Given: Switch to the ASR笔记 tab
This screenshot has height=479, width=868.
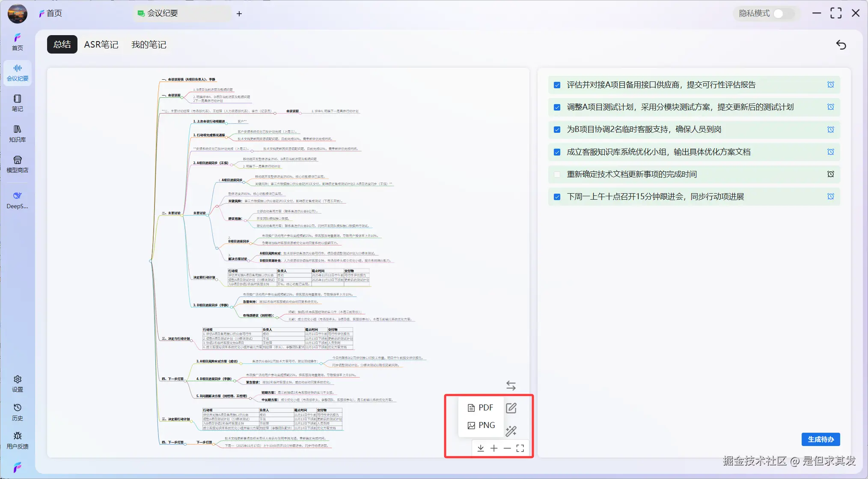Looking at the screenshot, I should (101, 45).
